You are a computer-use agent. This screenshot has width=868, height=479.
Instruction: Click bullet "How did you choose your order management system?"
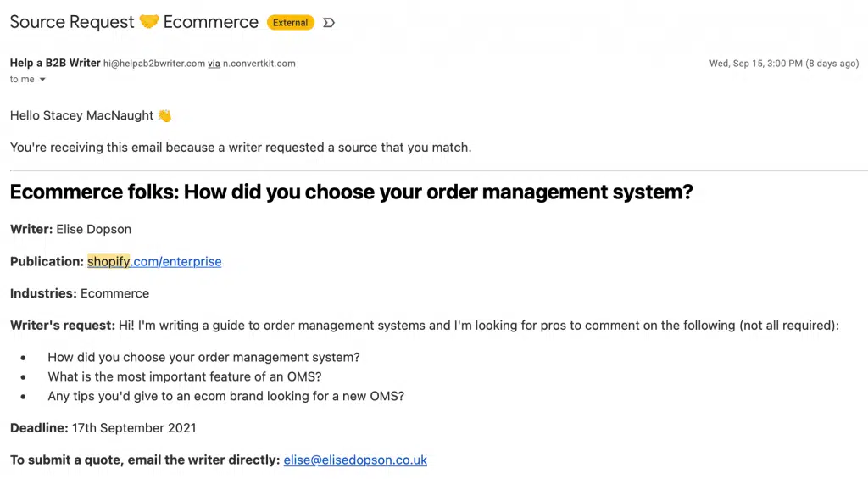203,357
